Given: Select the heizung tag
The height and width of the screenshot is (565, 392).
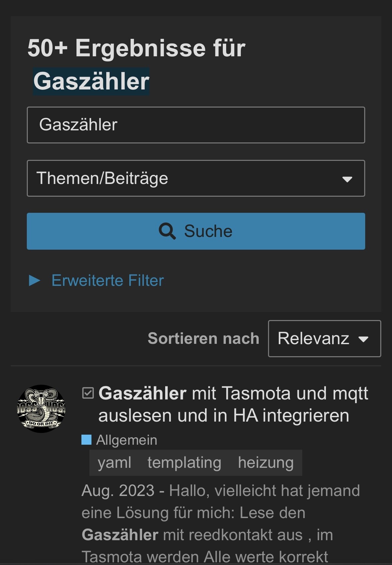Looking at the screenshot, I should (266, 462).
